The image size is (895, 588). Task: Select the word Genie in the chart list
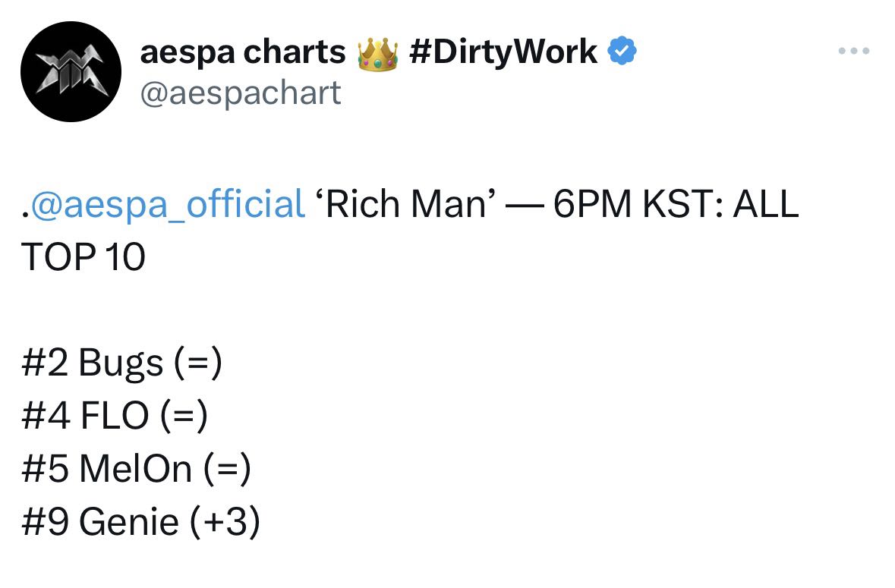tap(129, 521)
